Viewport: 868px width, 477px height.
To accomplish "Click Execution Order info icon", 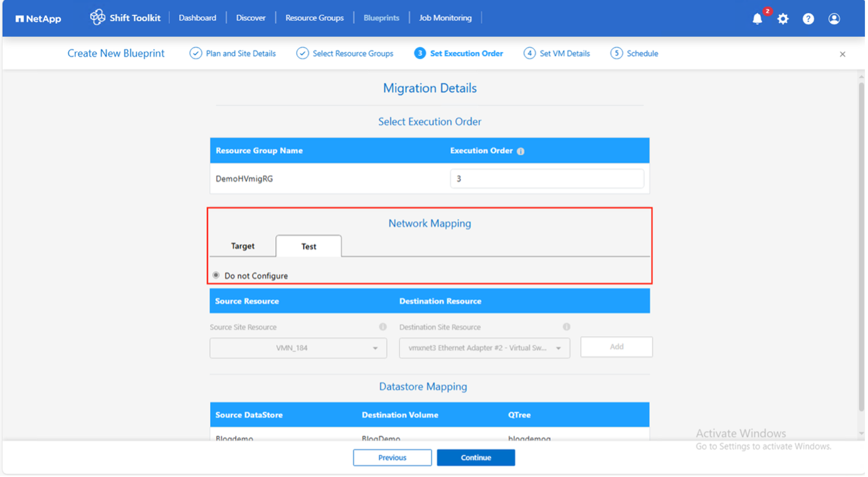I will (x=521, y=151).
